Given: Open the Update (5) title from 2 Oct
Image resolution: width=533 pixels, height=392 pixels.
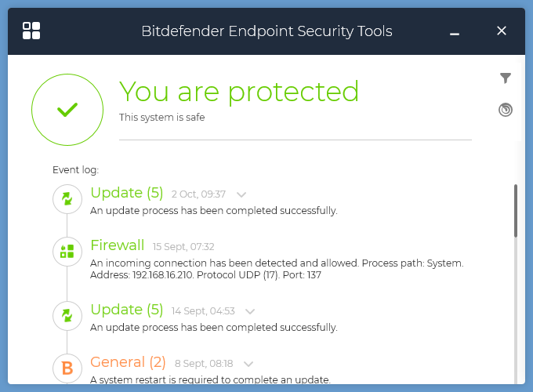Looking at the screenshot, I should coord(127,193).
